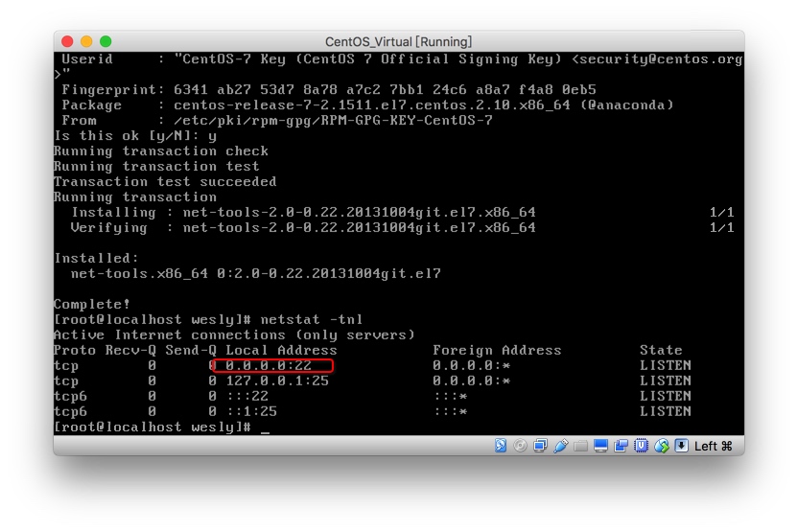Click the CPU virtualization status icon
This screenshot has width=798, height=532.
pos(642,446)
